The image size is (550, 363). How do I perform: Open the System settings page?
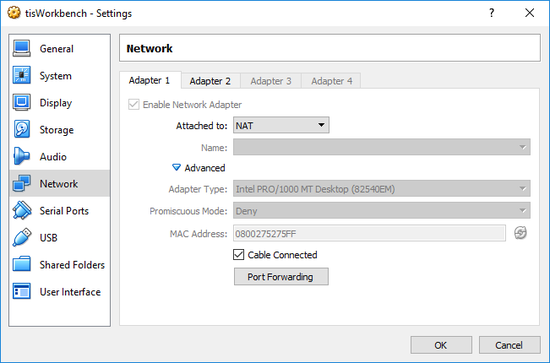pos(55,76)
